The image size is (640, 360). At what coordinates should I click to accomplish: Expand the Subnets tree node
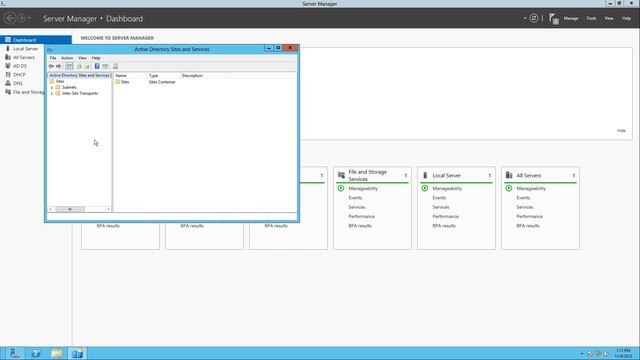(x=52, y=87)
